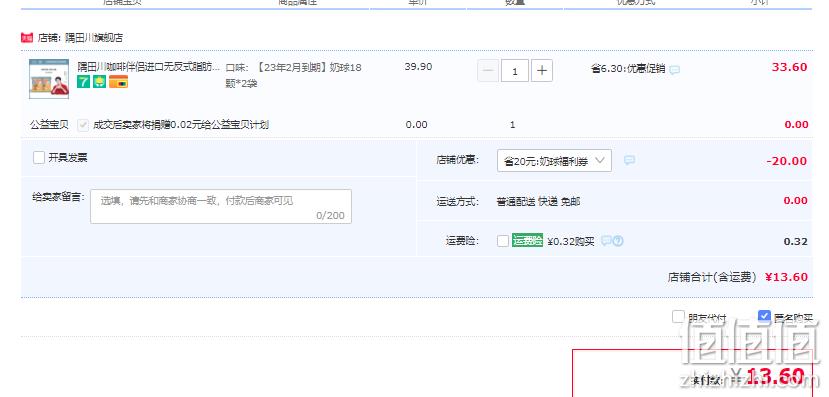
Task: Click the question mark help icon for 运费险
Action: click(x=618, y=241)
